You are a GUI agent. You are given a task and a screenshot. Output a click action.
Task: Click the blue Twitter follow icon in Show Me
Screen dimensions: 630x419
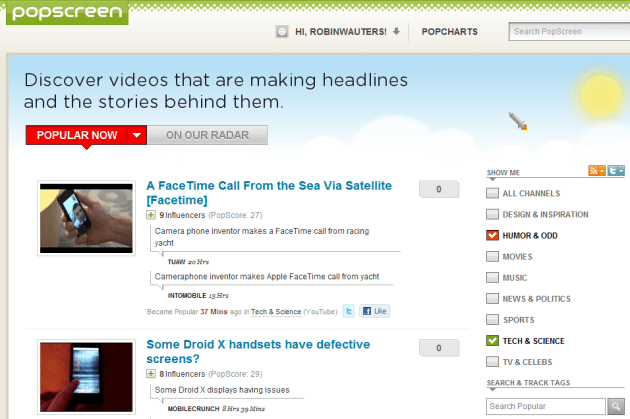pos(616,170)
